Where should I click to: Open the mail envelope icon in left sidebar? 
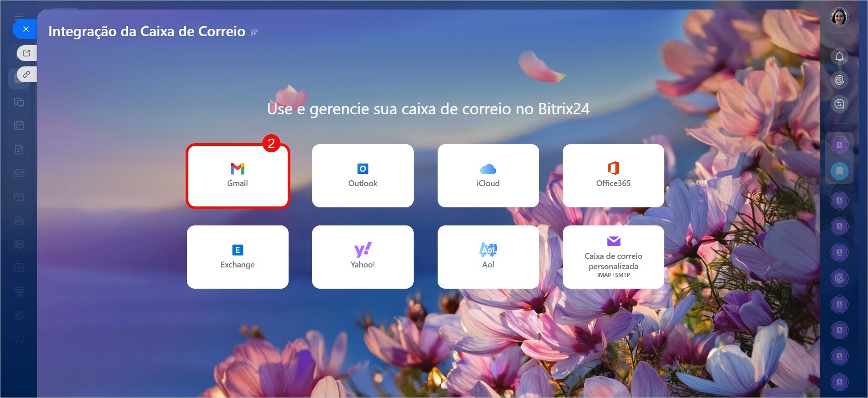[x=19, y=197]
